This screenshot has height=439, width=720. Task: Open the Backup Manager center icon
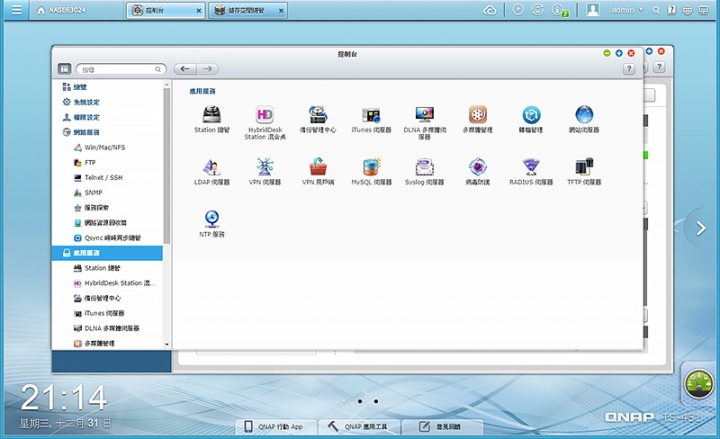[x=318, y=115]
